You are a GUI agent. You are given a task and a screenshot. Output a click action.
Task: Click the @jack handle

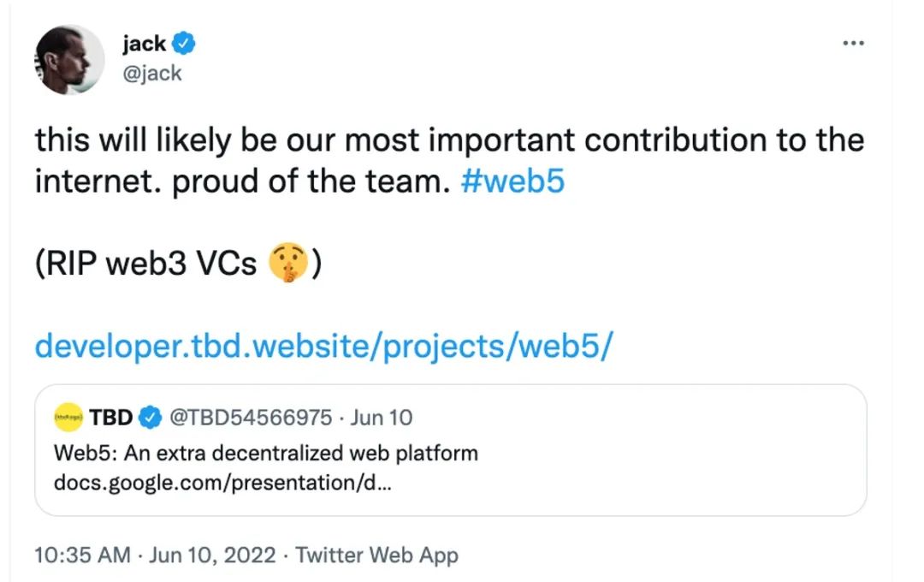[x=151, y=73]
